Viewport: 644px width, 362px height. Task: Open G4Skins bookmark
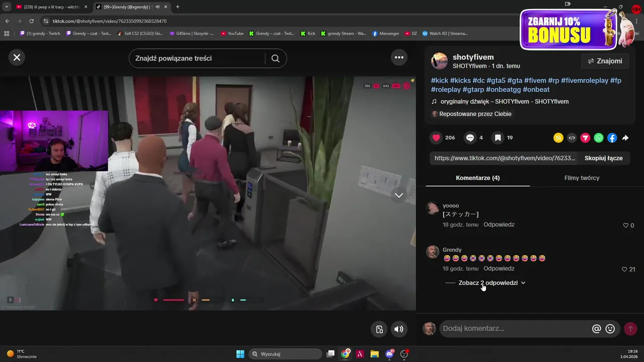point(192,34)
